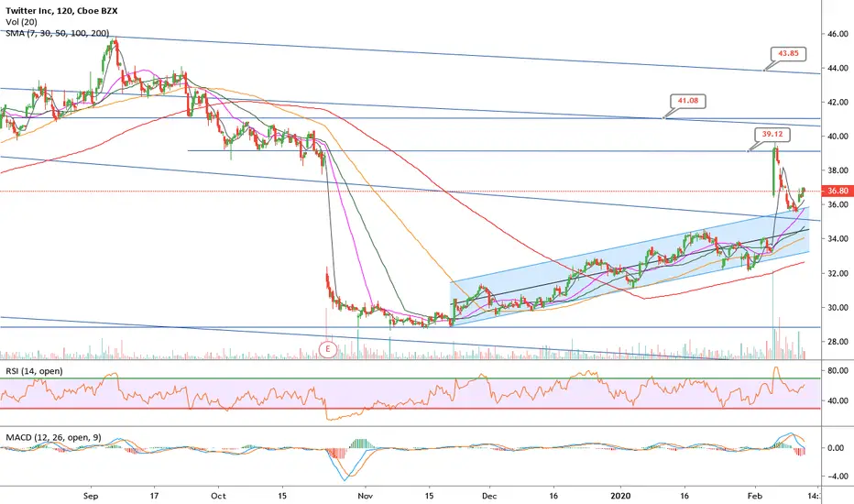Click the 46.00 price axis label
The width and height of the screenshot is (854, 504).
point(838,34)
